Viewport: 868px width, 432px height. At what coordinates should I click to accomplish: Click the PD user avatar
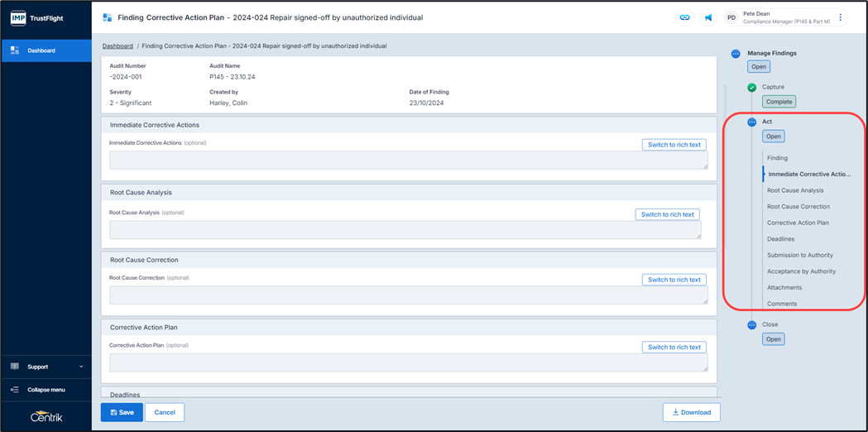pos(731,17)
